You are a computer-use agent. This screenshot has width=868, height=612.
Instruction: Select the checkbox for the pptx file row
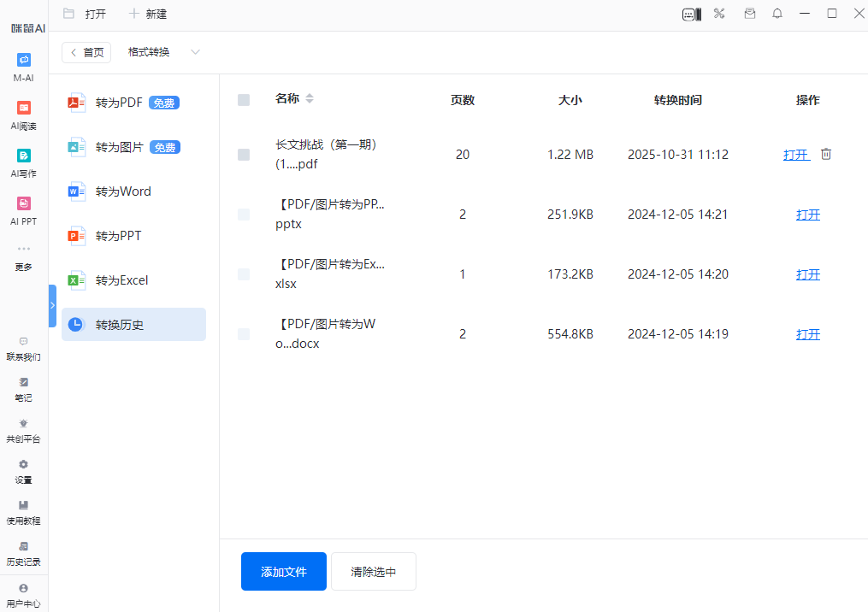tap(244, 215)
